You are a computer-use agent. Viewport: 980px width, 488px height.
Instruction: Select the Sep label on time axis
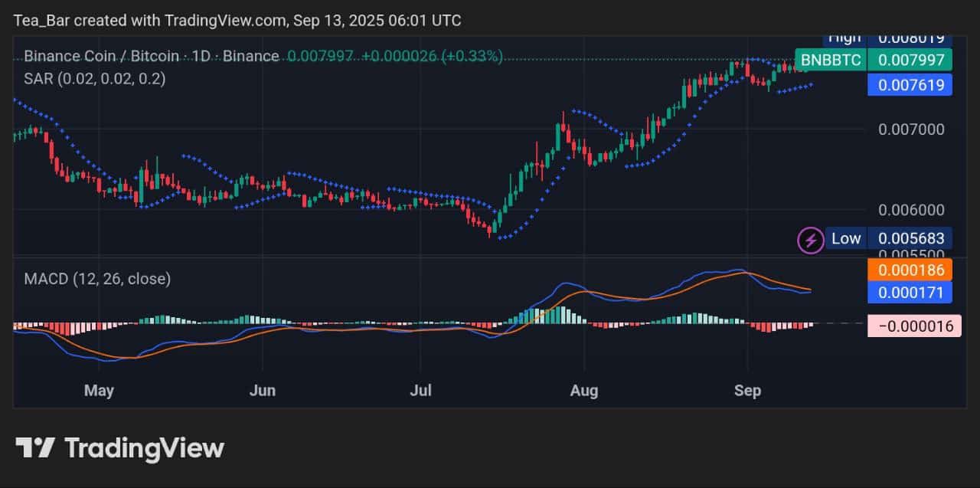click(x=748, y=391)
